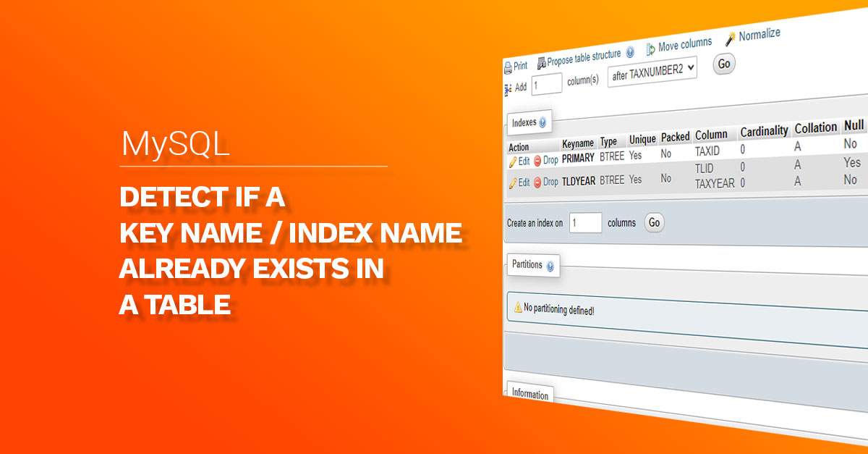
Task: Open the Indexes help icon
Action: (x=543, y=122)
